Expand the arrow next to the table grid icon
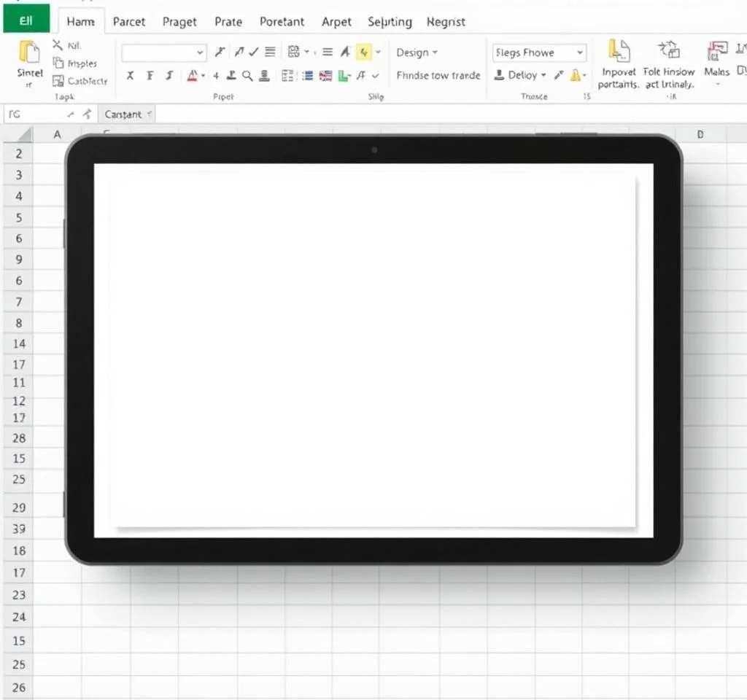Image resolution: width=747 pixels, height=700 pixels. click(x=306, y=52)
